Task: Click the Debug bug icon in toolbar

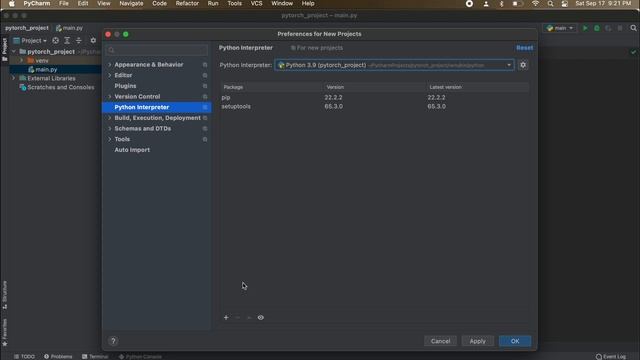Action: click(597, 28)
